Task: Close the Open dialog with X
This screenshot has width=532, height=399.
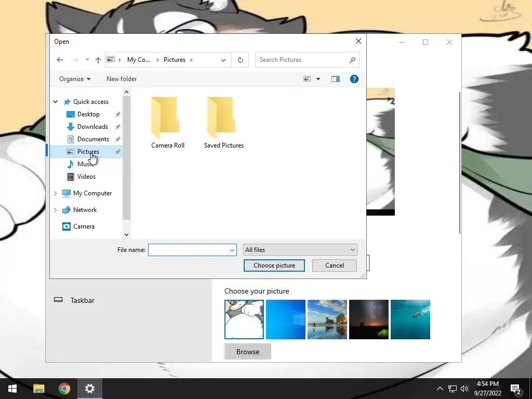Action: pos(358,41)
